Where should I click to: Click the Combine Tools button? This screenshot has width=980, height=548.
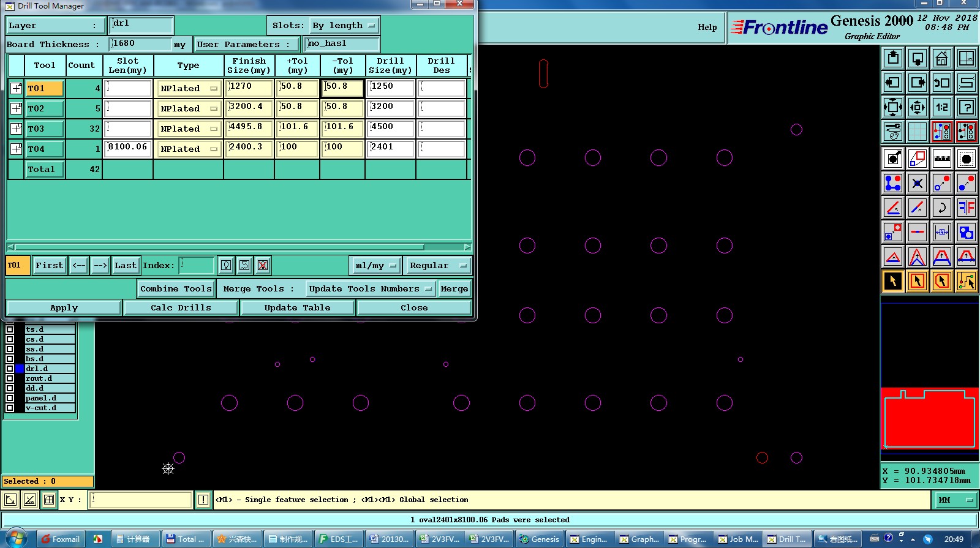pyautogui.click(x=176, y=288)
